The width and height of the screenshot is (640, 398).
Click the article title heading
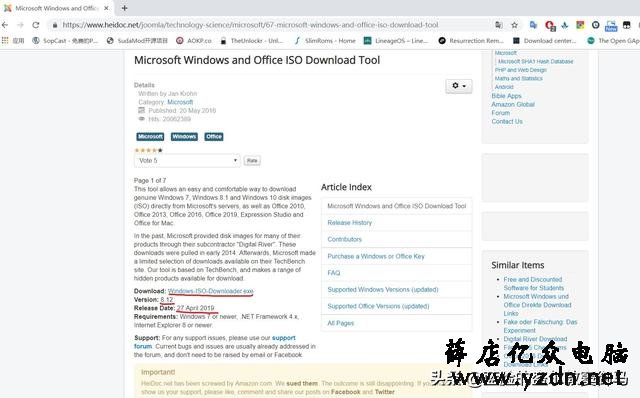point(257,60)
